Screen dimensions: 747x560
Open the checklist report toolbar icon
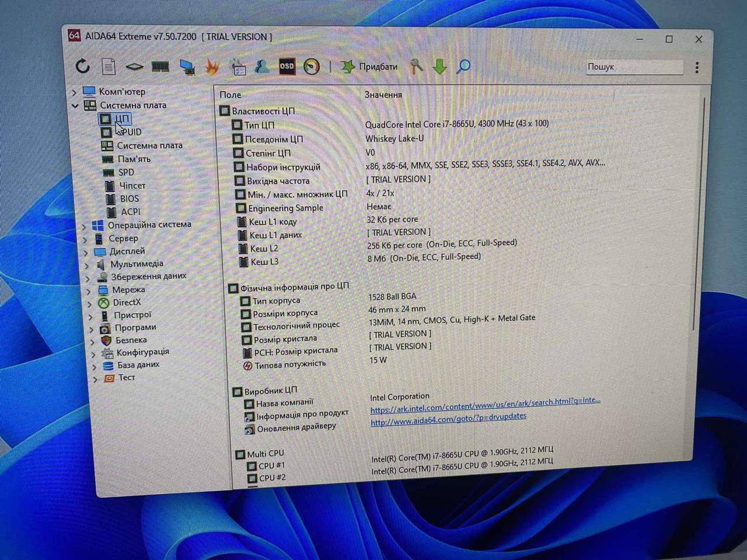238,68
